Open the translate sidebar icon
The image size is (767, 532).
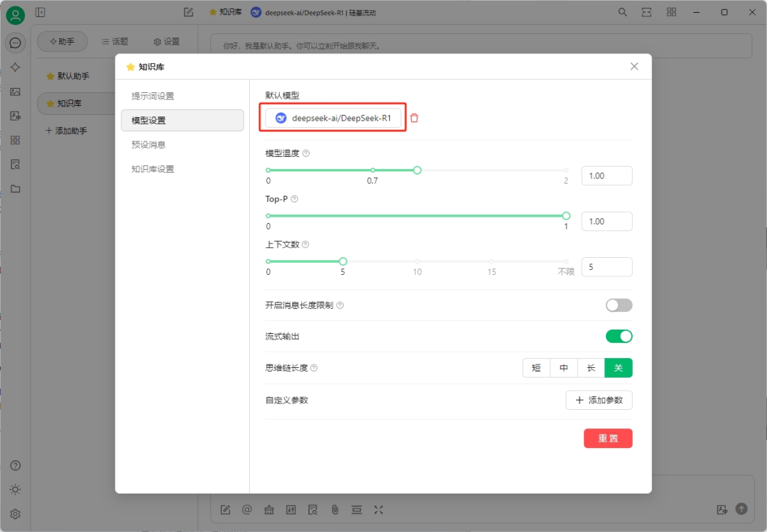tap(15, 116)
